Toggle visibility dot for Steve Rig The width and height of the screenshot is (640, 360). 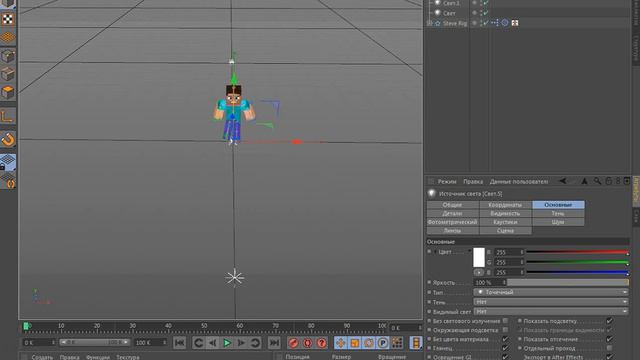click(474, 23)
